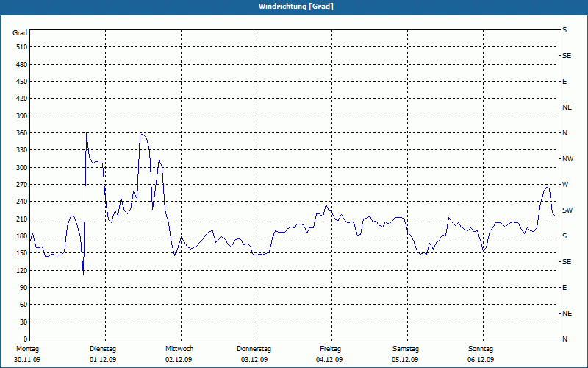This screenshot has height=368, width=588.
Task: Select the 480 degree axis value
Action: pyautogui.click(x=22, y=64)
